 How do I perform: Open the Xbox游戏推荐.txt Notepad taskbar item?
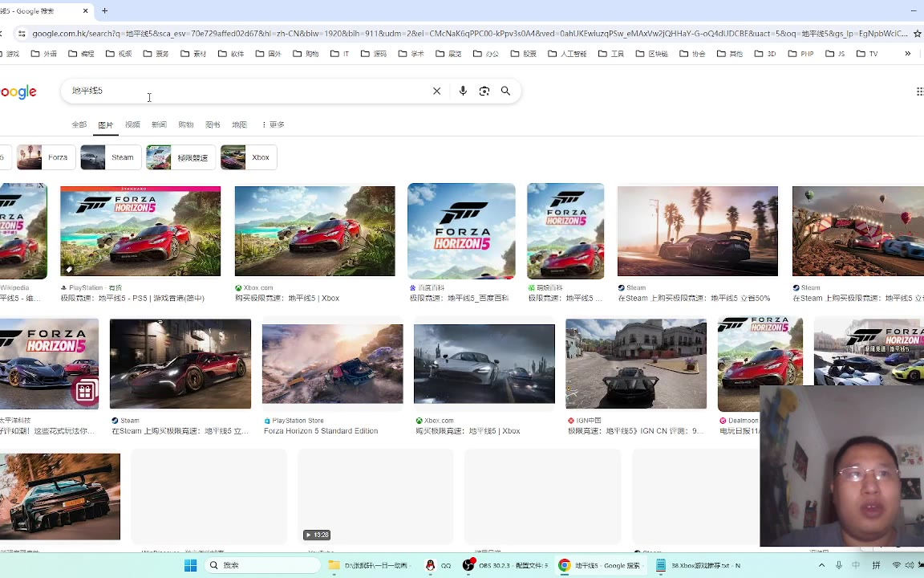click(x=698, y=566)
